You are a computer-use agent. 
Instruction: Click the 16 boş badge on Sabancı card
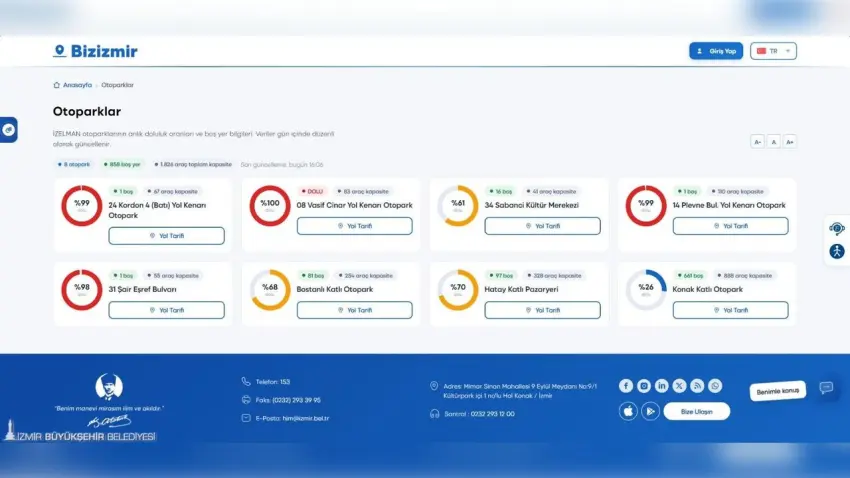pos(500,191)
